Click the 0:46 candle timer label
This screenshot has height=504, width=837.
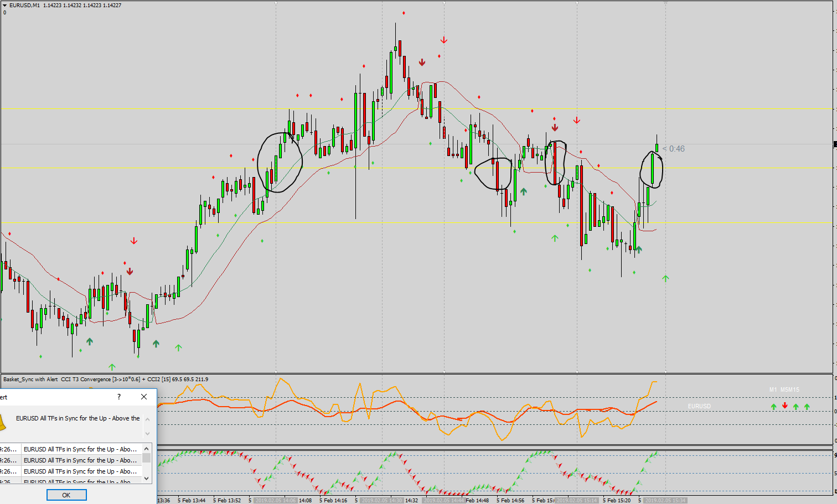(676, 149)
